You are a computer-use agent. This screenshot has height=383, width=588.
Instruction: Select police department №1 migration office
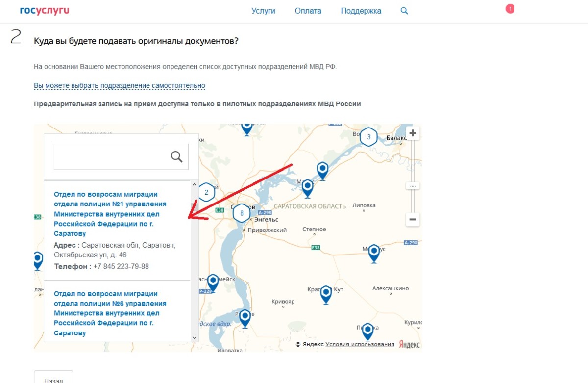click(x=110, y=214)
